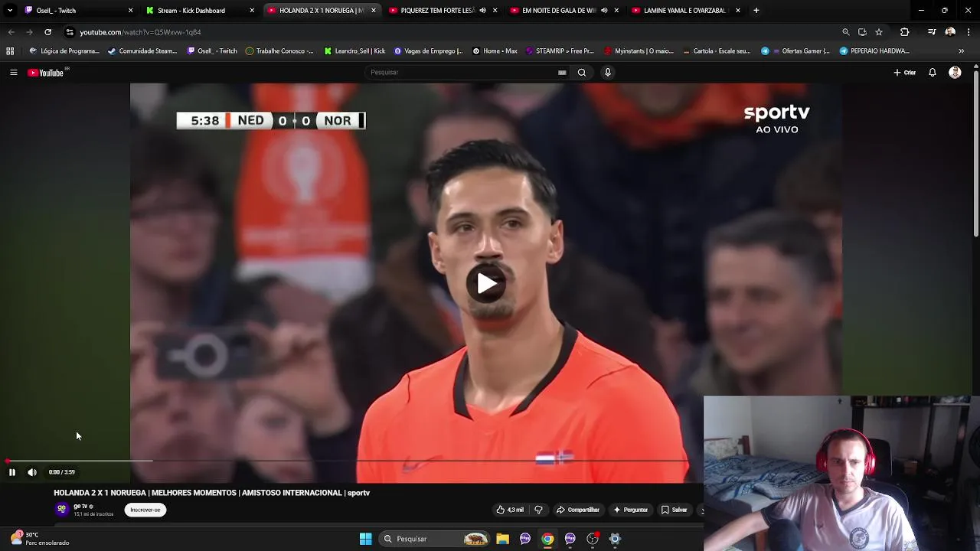980x551 pixels.
Task: Click the Perguntar ask button
Action: click(x=630, y=510)
